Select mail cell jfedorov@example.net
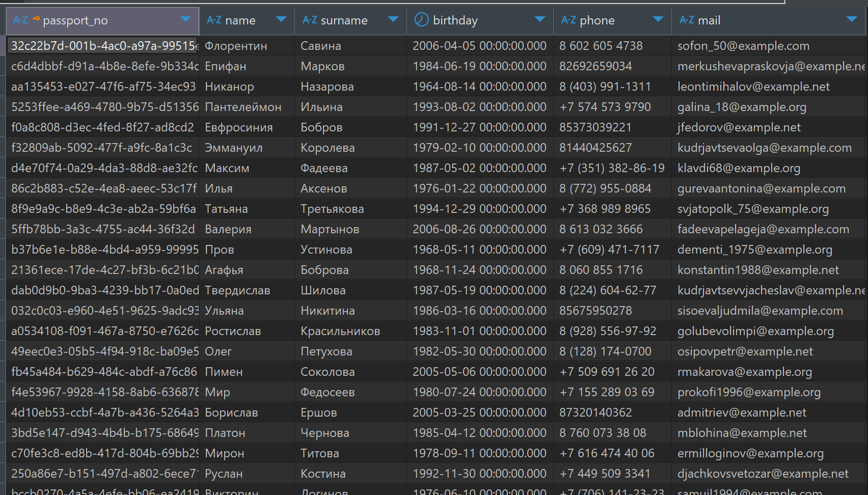This screenshot has height=495, width=868. [x=770, y=127]
